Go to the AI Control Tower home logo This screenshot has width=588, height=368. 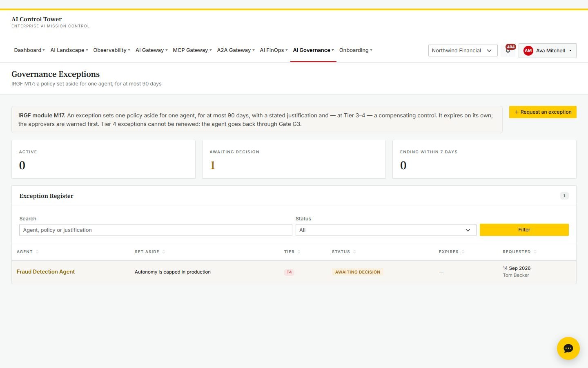tap(51, 22)
